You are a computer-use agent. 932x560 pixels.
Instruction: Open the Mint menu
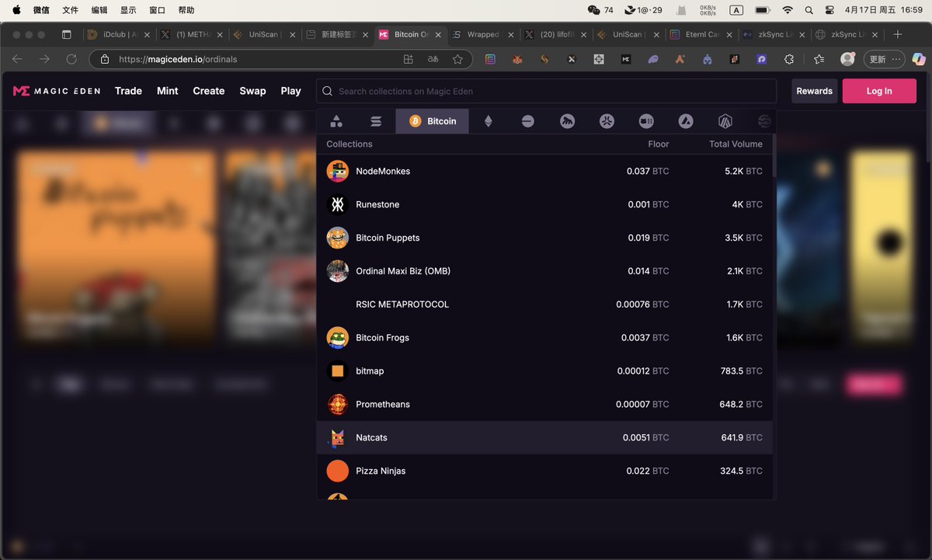(x=168, y=91)
